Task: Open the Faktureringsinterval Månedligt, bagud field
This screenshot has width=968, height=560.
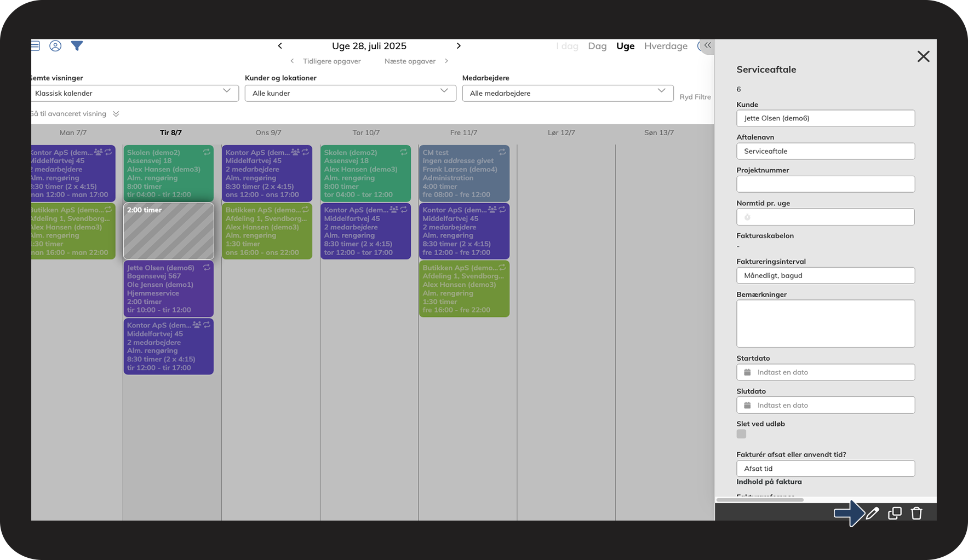Action: 826,275
